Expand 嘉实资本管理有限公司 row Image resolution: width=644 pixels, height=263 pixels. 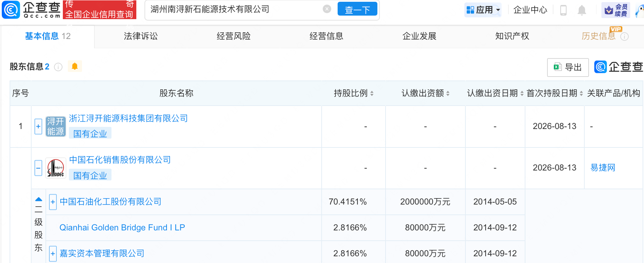click(53, 253)
